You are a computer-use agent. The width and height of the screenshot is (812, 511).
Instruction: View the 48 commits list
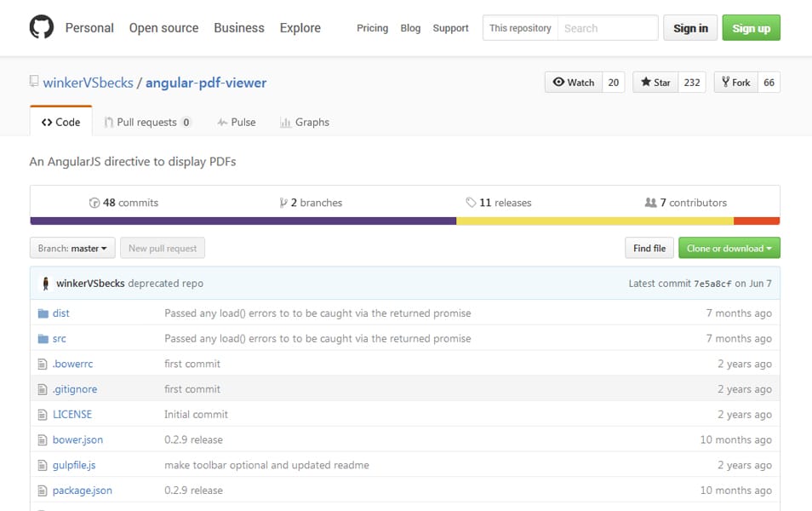(x=123, y=203)
